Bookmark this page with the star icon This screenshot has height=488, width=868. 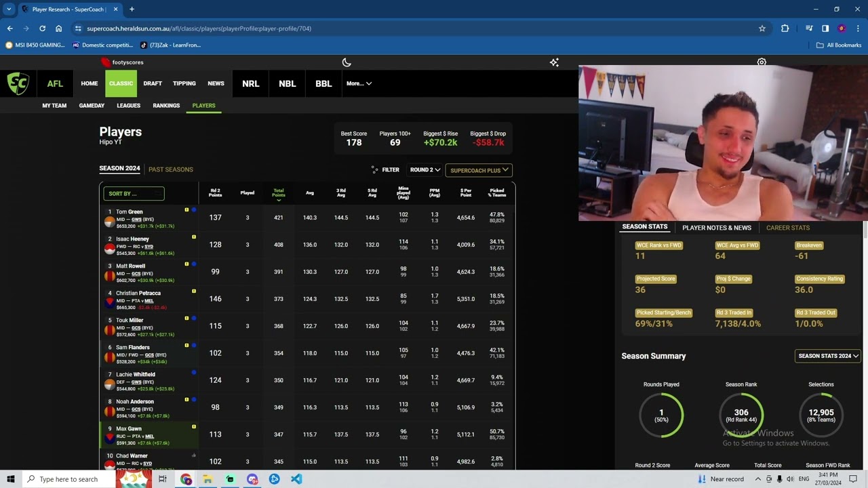[x=762, y=28]
